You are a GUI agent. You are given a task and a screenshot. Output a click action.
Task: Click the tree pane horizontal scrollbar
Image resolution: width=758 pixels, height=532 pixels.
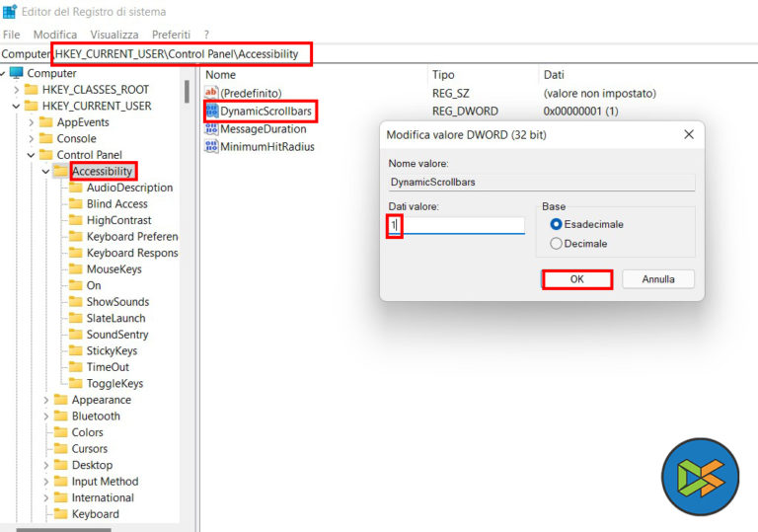(x=63, y=530)
